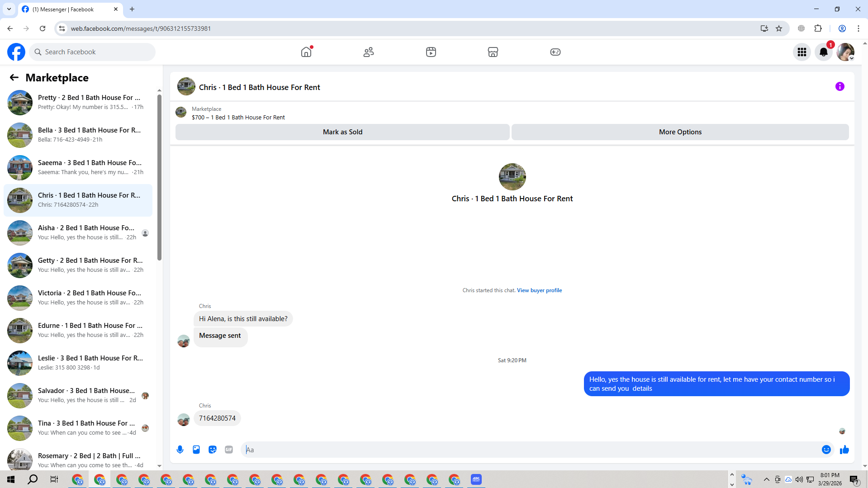Open the Marketplace storefront icon
Image resolution: width=868 pixels, height=488 pixels.
pos(493,52)
